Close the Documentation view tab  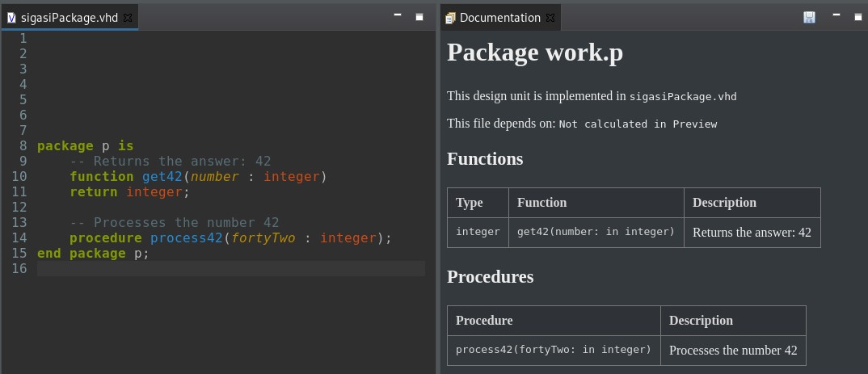pos(550,18)
